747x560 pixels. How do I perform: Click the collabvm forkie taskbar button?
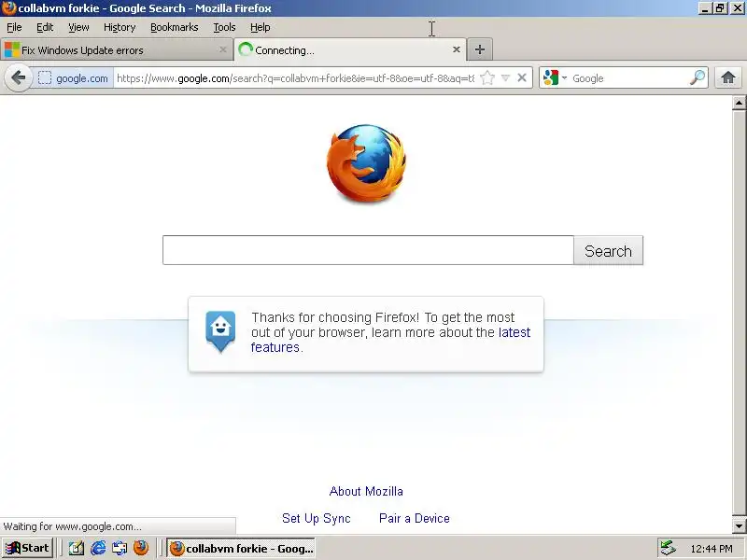point(241,548)
